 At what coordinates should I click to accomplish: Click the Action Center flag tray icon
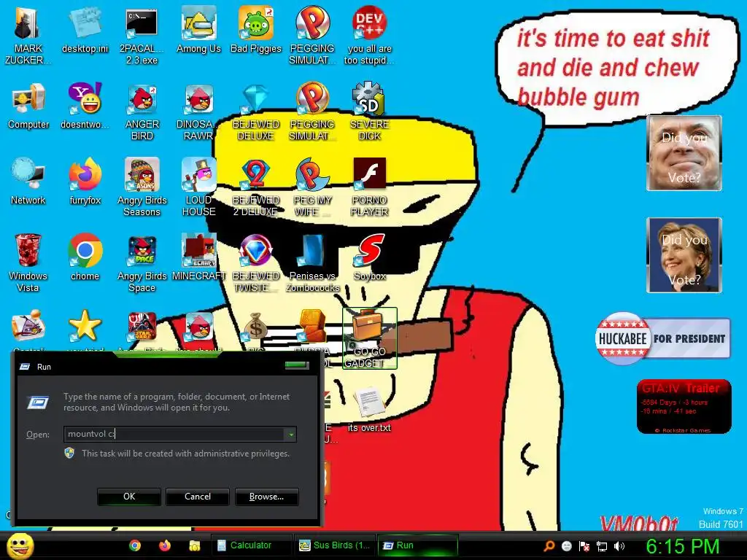coord(584,546)
